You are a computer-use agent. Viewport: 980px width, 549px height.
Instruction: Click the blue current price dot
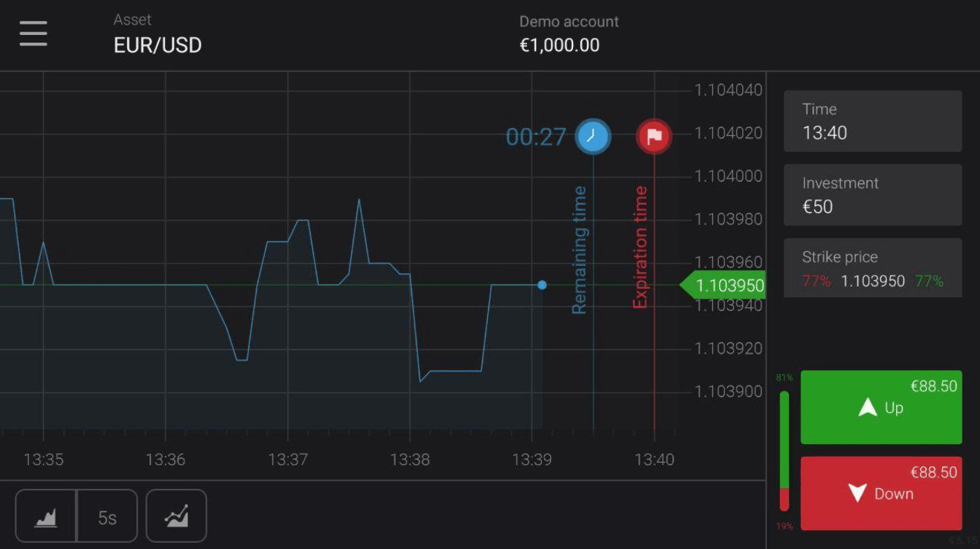point(542,285)
